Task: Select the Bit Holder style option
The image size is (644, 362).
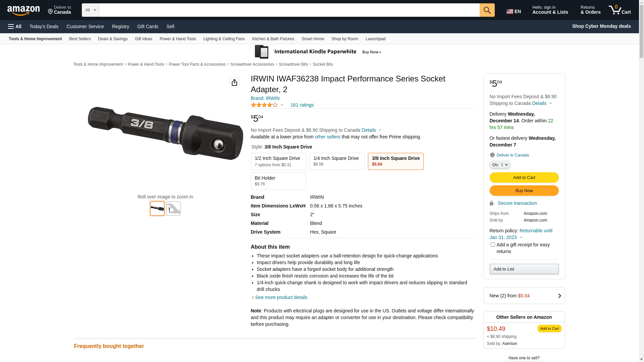Action: pos(278,181)
